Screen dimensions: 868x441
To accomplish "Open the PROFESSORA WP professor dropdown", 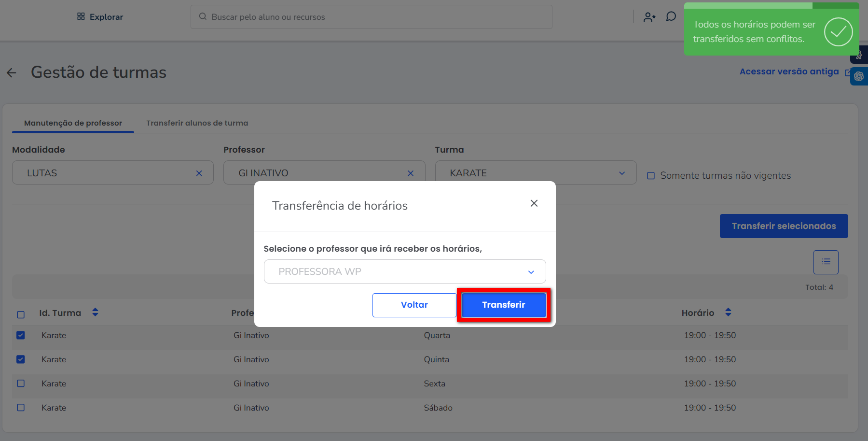I will click(404, 271).
